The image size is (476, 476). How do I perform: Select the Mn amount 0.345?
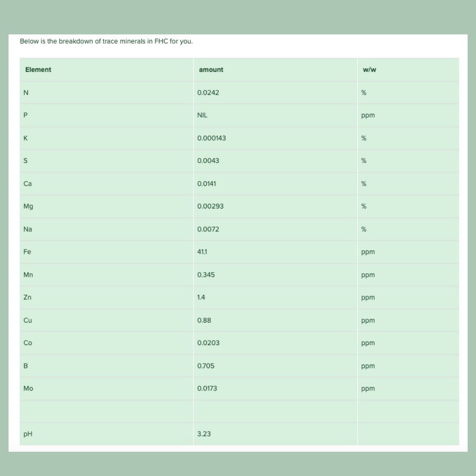click(x=206, y=275)
